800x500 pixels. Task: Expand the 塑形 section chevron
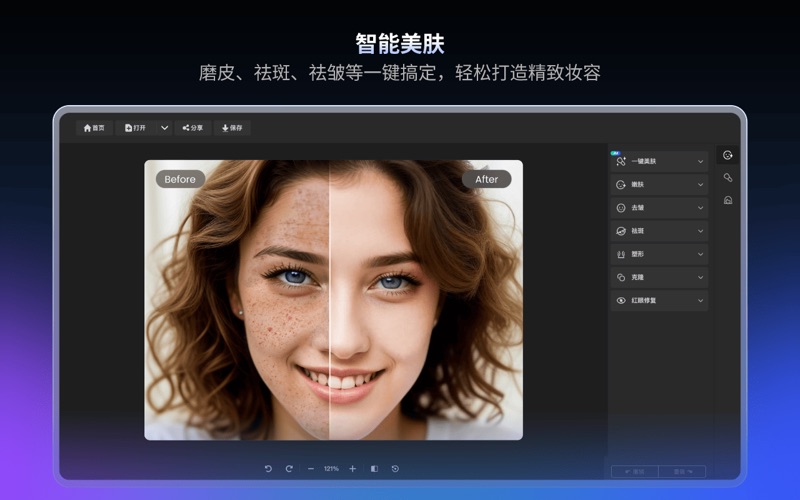700,254
